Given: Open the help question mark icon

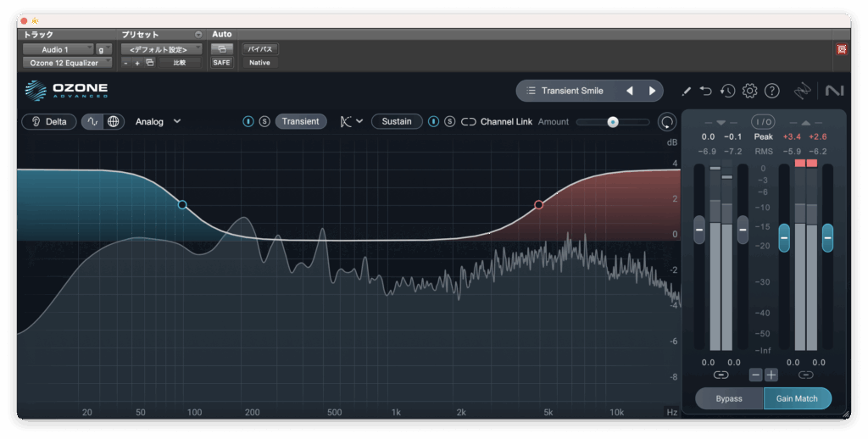Looking at the screenshot, I should (772, 91).
